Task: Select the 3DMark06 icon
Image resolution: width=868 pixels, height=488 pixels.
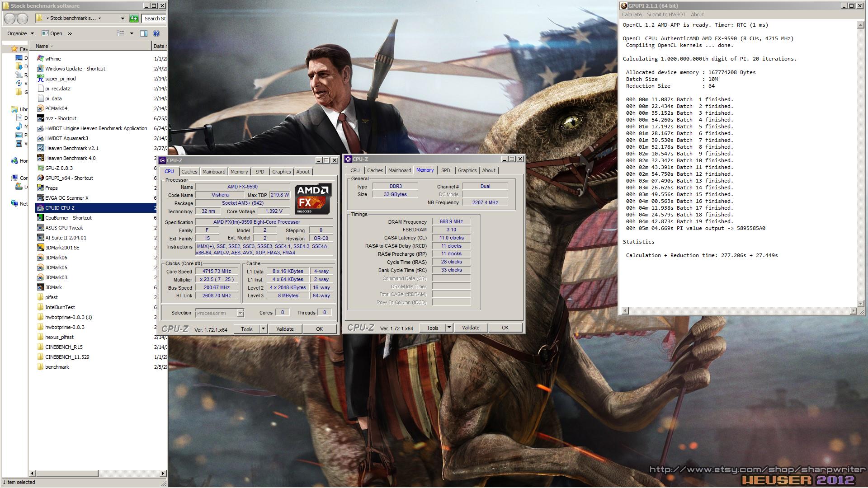Action: tap(41, 258)
